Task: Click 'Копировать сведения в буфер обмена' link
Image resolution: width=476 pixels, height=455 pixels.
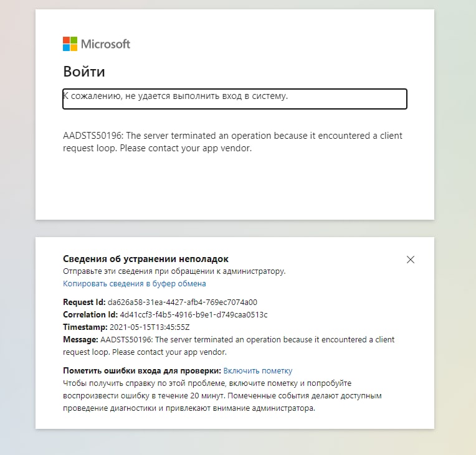Action: click(x=135, y=284)
